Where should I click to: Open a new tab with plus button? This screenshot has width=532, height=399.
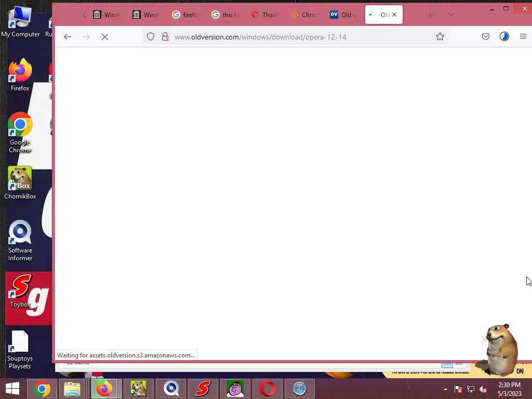[x=430, y=15]
